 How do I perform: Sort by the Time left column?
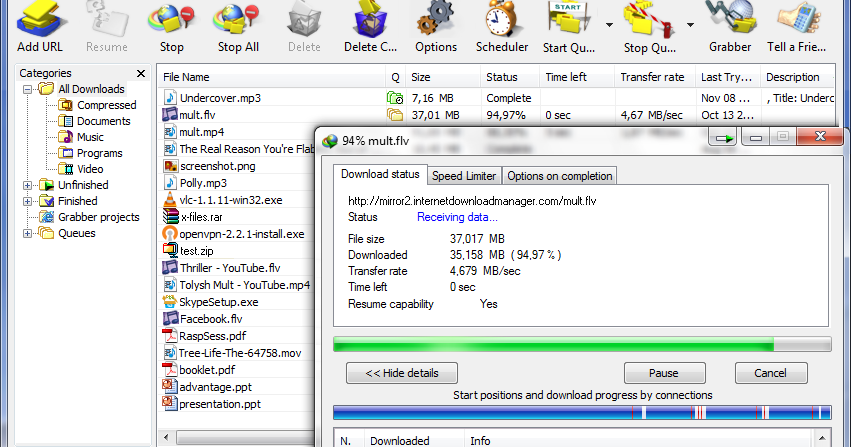[x=576, y=77]
